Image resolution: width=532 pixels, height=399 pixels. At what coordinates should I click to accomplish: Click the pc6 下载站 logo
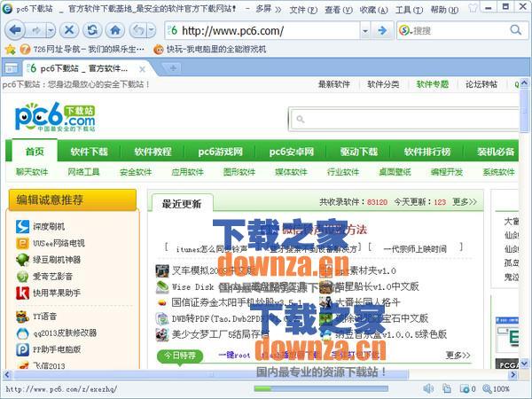click(55, 117)
